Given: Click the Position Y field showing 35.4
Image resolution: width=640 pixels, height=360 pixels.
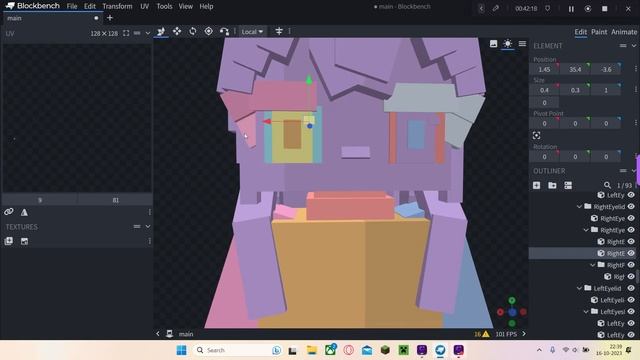Looking at the screenshot, I should [575, 69].
